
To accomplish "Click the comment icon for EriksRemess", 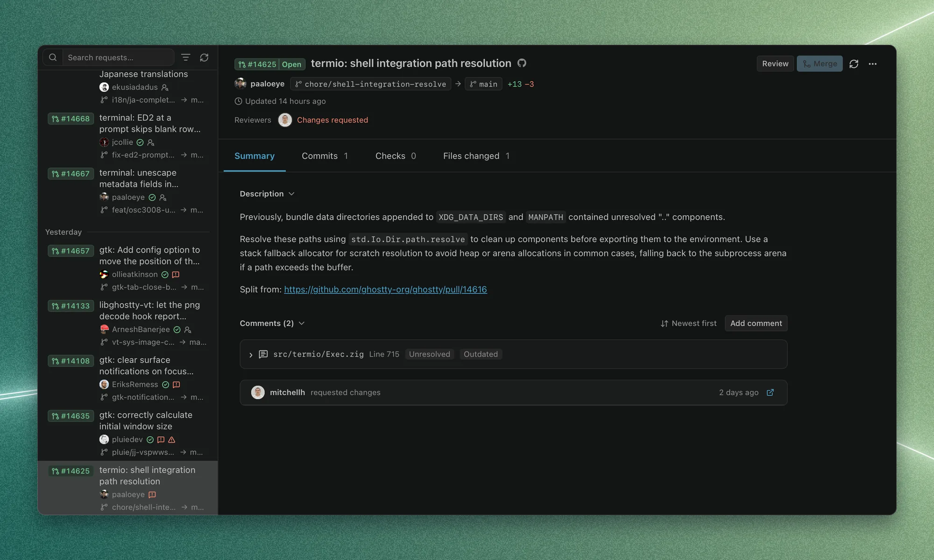I will 177,385.
